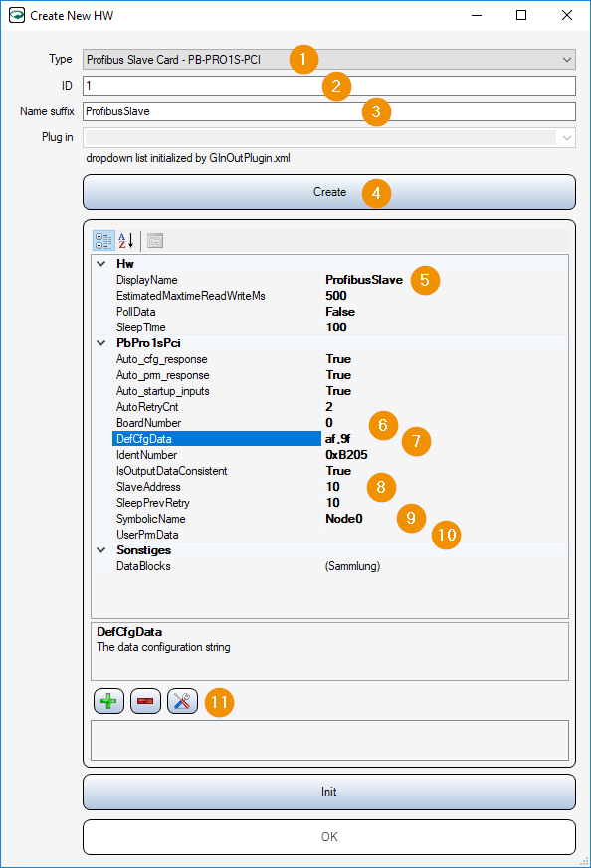Click the 0xB205 IdentNumber value
Image resolution: width=591 pixels, height=868 pixels.
click(x=346, y=455)
